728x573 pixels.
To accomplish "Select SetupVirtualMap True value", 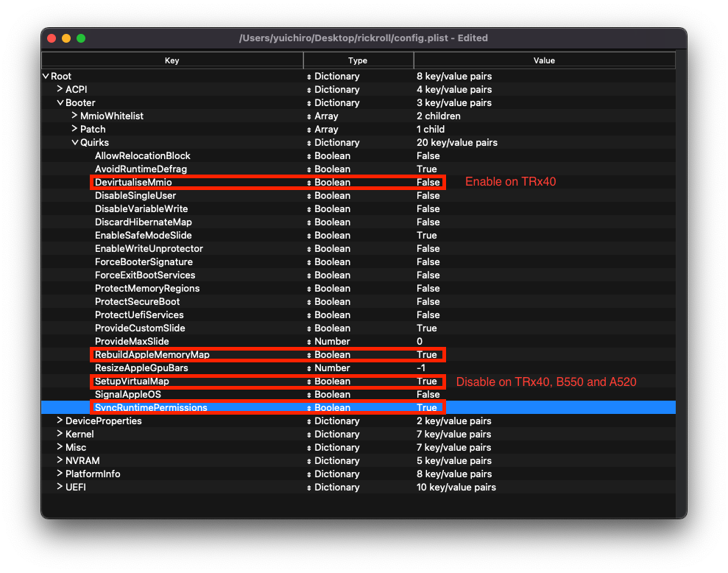I will click(426, 382).
